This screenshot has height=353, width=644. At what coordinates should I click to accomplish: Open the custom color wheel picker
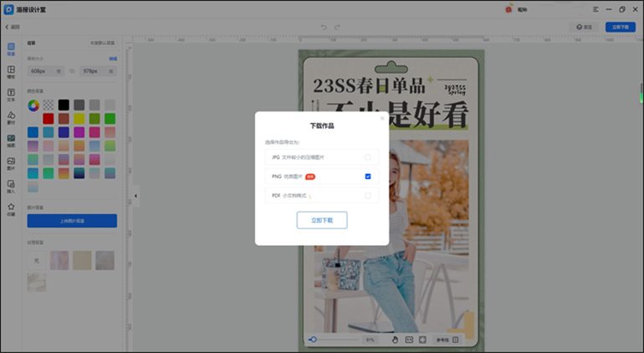[33, 105]
